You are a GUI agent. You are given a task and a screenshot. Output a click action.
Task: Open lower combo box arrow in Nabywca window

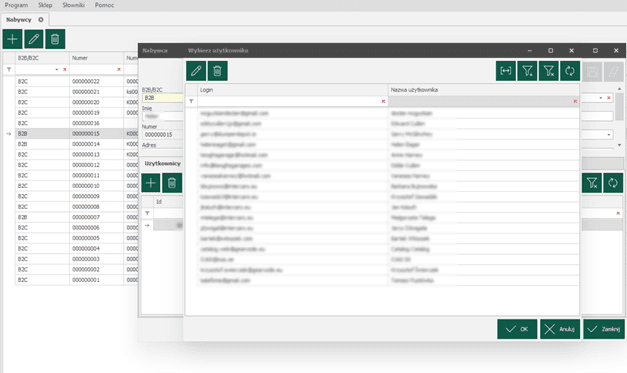609,135
